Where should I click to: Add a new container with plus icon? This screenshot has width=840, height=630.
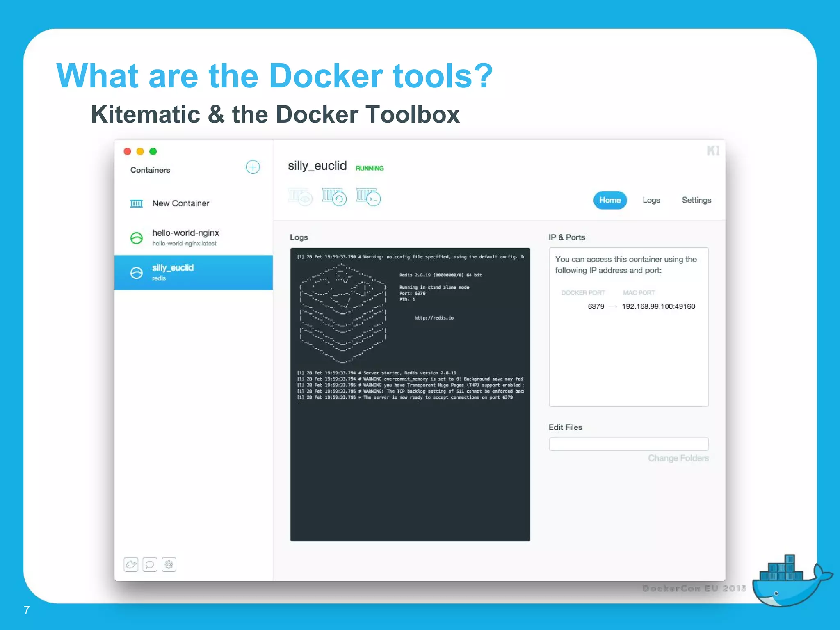(253, 167)
